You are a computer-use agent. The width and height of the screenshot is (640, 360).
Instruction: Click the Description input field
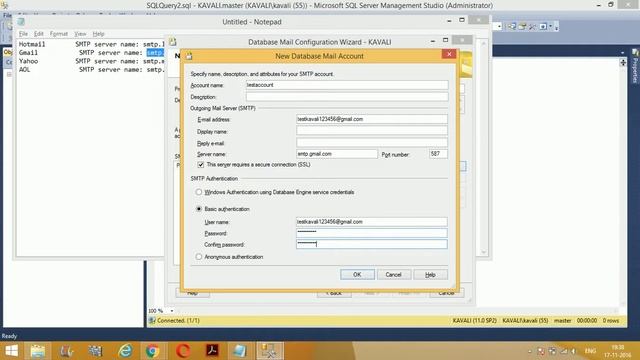coord(347,97)
